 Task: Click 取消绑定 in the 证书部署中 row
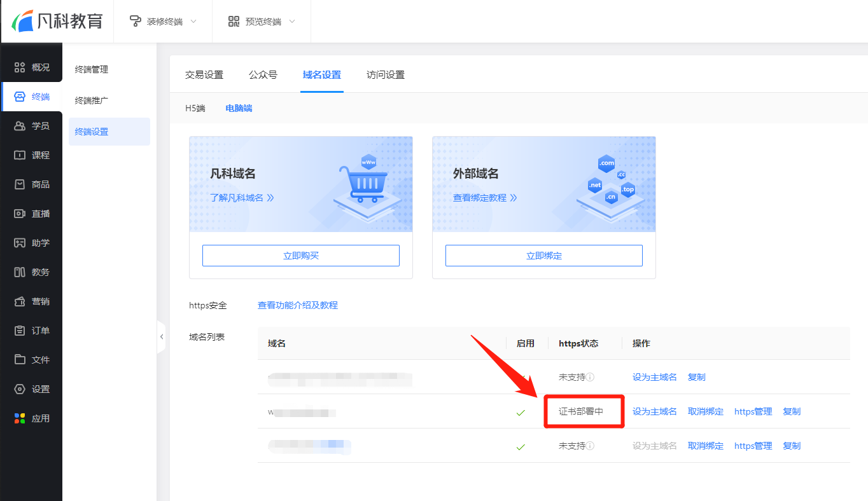pos(706,411)
